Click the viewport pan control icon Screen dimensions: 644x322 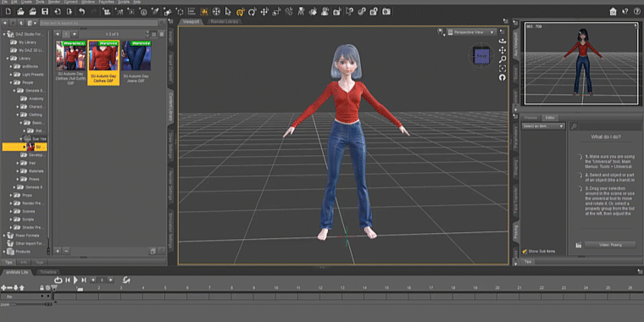coord(502,50)
